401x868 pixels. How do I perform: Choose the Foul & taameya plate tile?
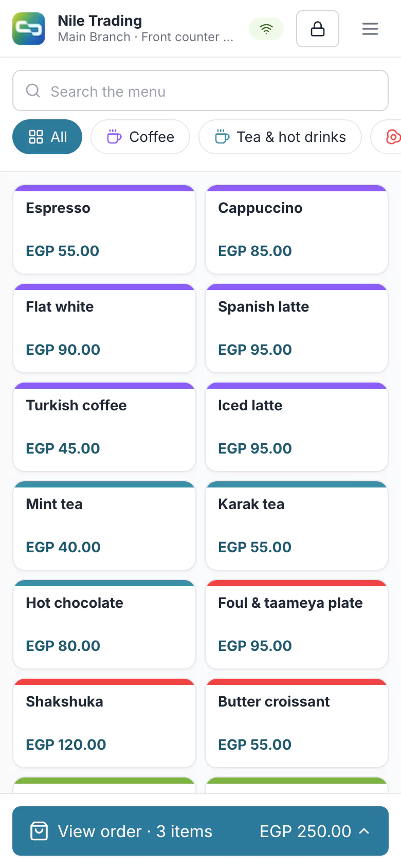(x=297, y=624)
